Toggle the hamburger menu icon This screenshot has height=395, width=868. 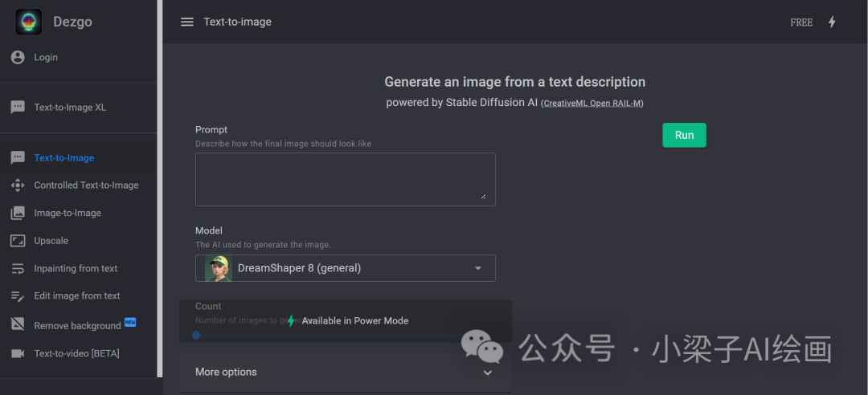187,22
